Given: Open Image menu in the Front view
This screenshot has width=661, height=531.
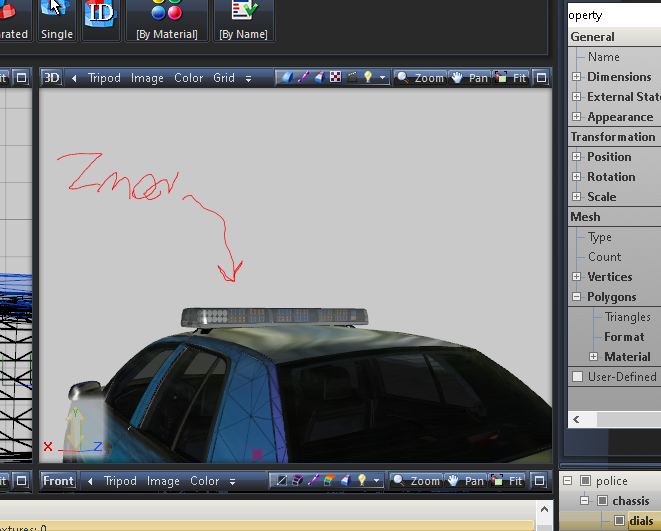Looking at the screenshot, I should [163, 481].
